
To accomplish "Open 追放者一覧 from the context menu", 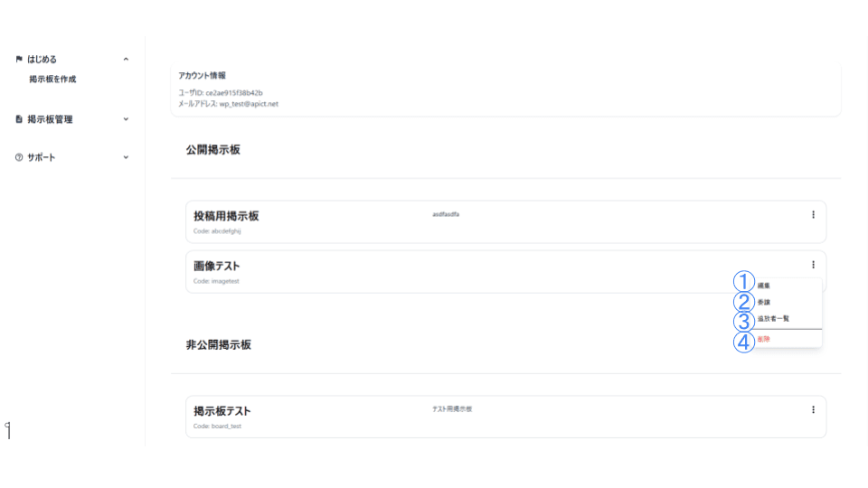I will tap(774, 318).
